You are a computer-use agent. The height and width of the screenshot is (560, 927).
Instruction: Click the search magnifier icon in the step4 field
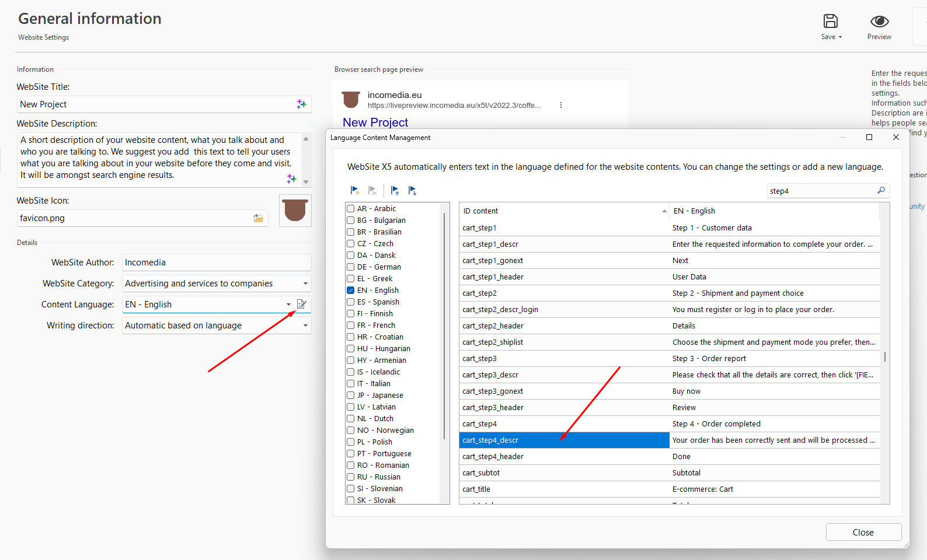[x=881, y=191]
